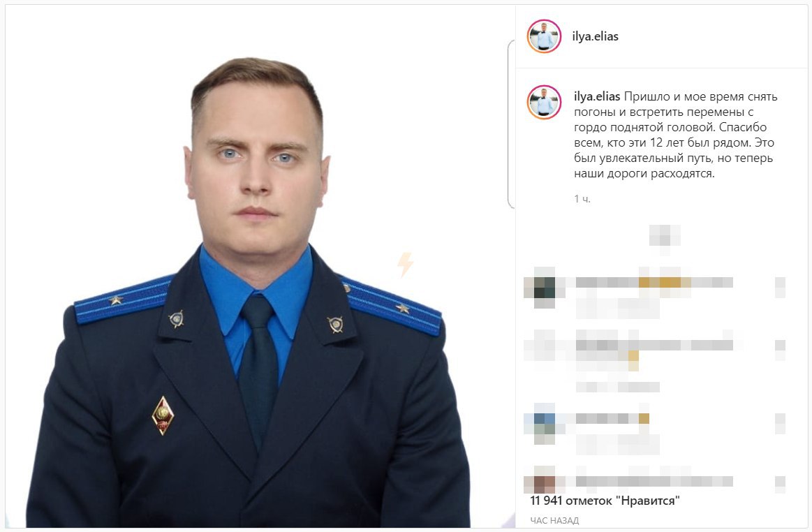Like the third comment via its heart icon

click(780, 423)
